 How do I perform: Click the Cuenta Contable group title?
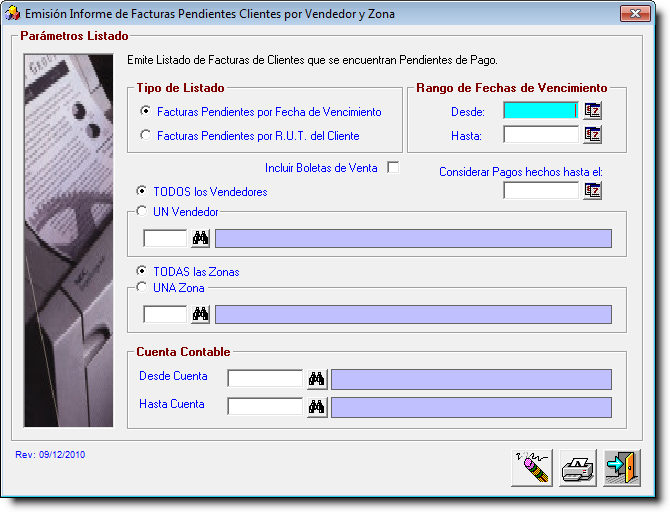tap(183, 352)
